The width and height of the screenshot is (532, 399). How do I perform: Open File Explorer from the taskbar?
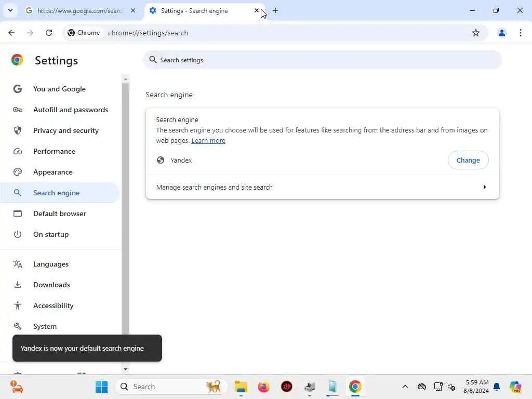(x=241, y=387)
